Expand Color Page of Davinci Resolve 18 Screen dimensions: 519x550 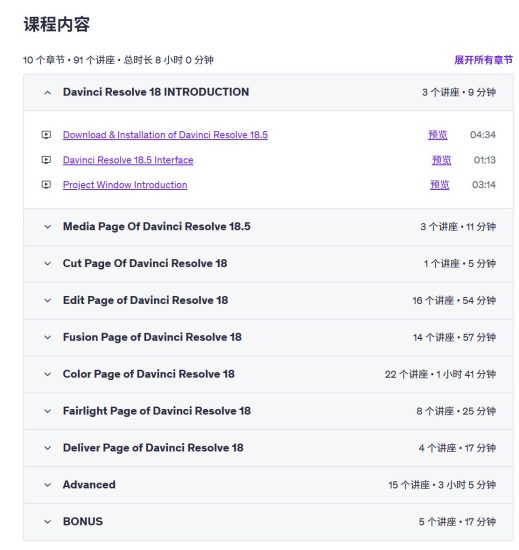268,374
